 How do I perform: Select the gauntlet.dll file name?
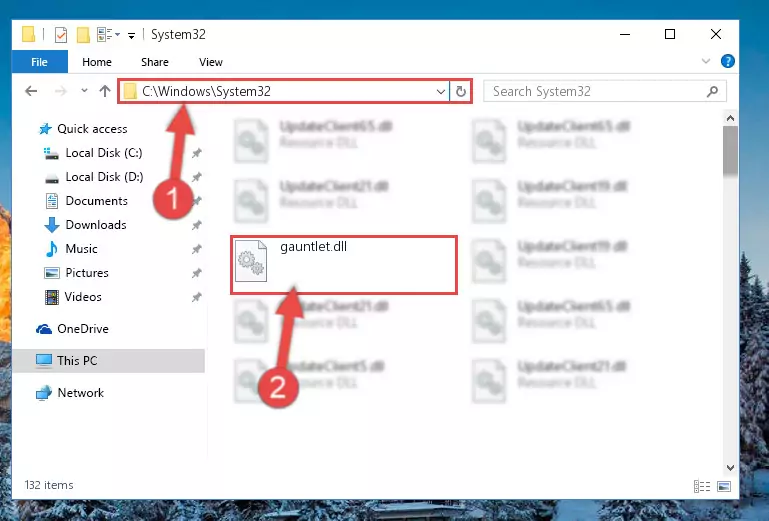click(x=313, y=246)
